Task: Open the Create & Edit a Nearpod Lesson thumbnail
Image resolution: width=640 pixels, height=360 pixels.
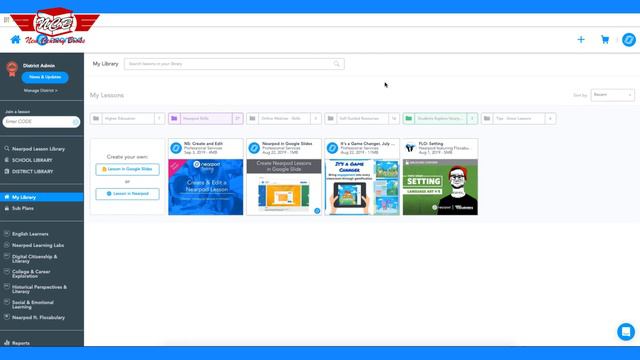Action: [x=206, y=187]
